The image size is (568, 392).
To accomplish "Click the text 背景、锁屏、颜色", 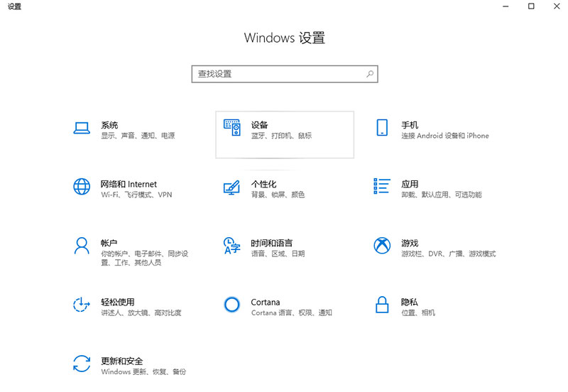I will tap(278, 195).
